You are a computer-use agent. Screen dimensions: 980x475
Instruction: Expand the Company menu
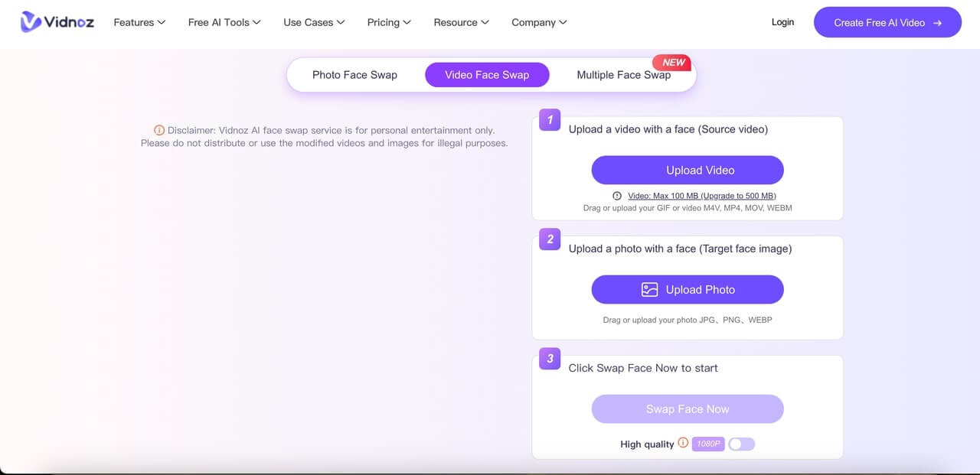(539, 22)
